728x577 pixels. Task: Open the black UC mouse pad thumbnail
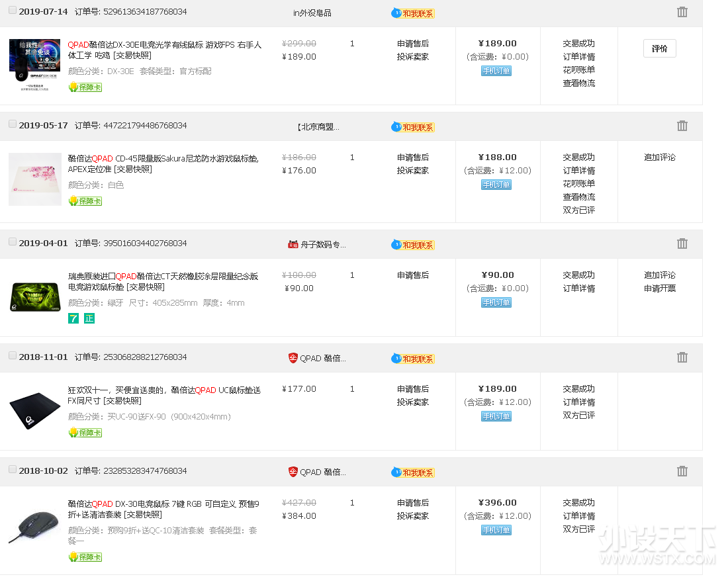pyautogui.click(x=35, y=411)
